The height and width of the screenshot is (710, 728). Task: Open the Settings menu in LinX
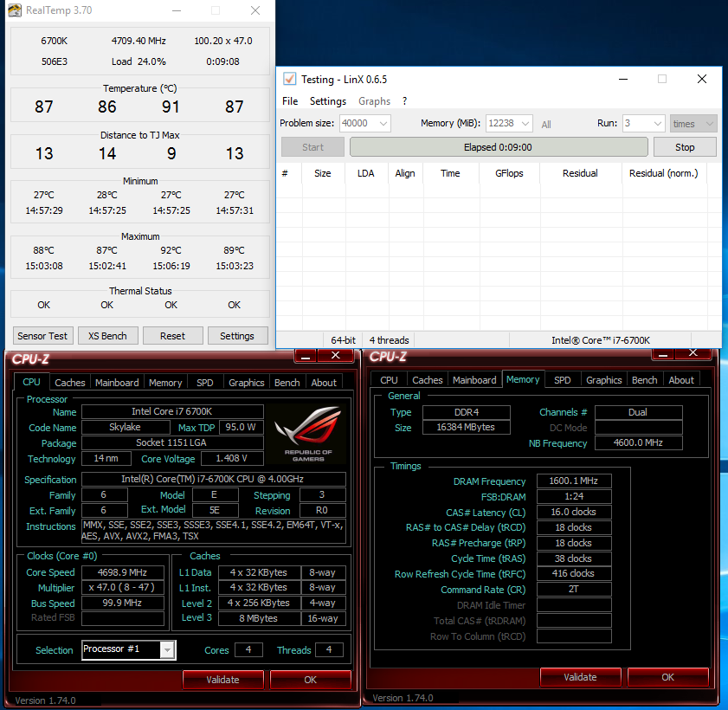tap(328, 101)
